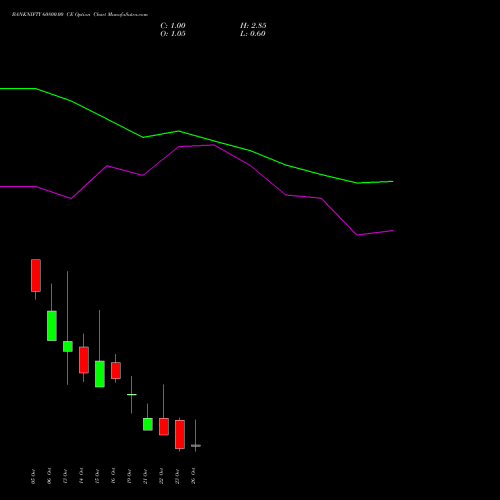Click the green candle body for 06 Oct
The width and height of the screenshot is (500, 500).
pos(52,326)
